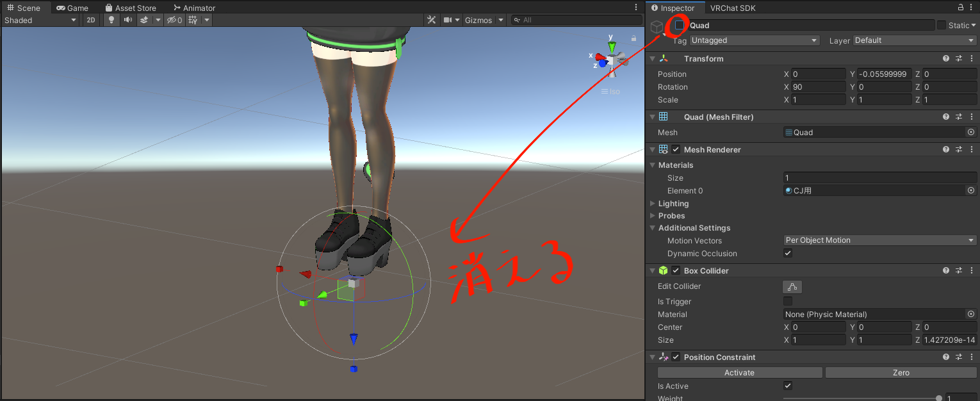Toggle scene lighting with the lightbulb icon

point(111,20)
